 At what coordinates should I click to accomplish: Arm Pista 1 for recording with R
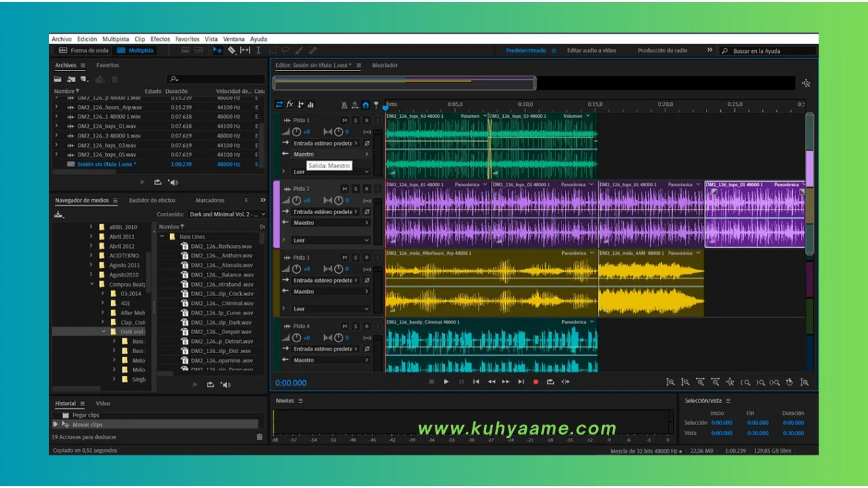(x=366, y=120)
